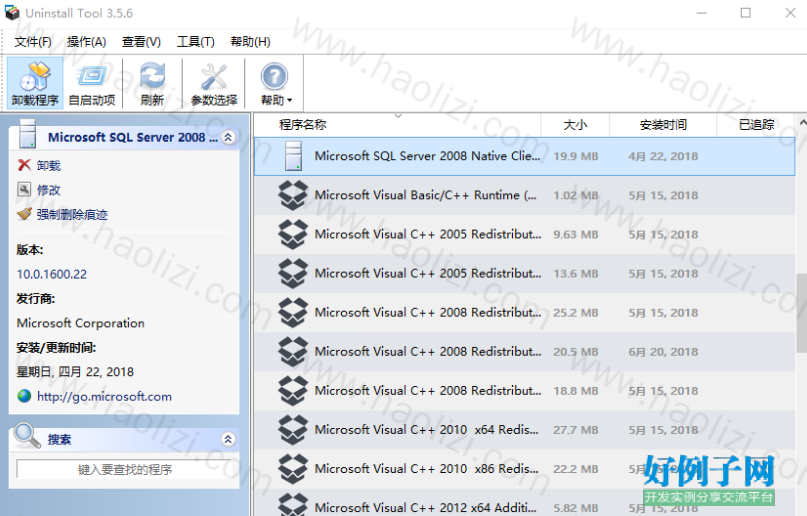The image size is (807, 516).
Task: Select Visual C++ 2005 Redistributable 9.63 MB row
Action: [x=524, y=235]
